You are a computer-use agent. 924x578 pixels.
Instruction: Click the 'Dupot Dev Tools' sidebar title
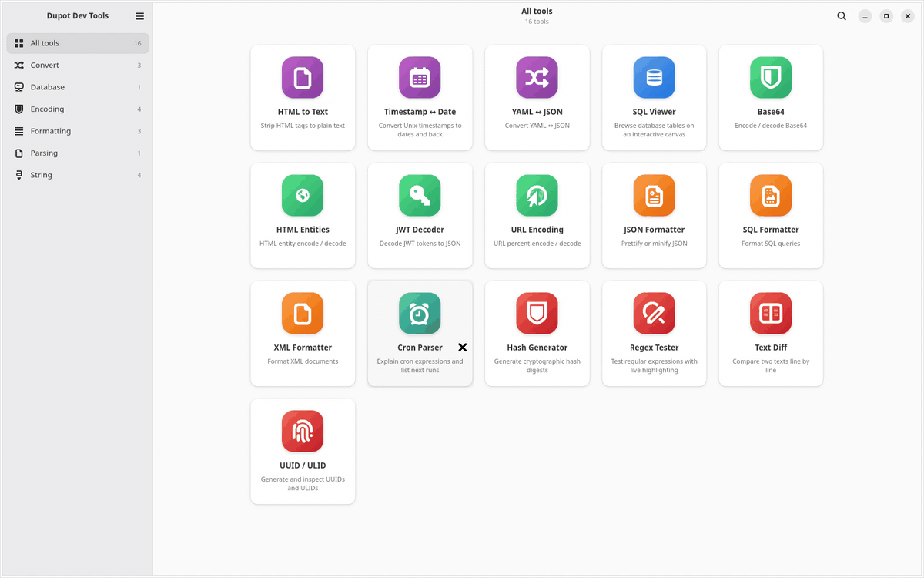77,15
